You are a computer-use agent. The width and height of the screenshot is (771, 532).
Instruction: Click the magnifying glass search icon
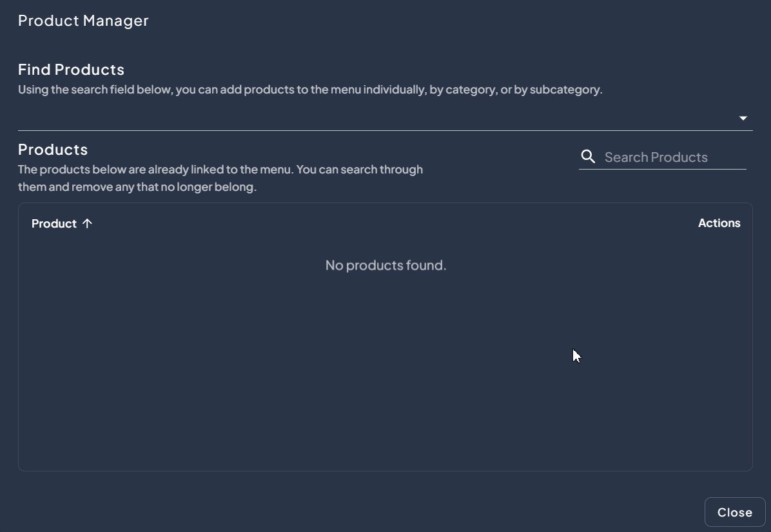tap(588, 157)
